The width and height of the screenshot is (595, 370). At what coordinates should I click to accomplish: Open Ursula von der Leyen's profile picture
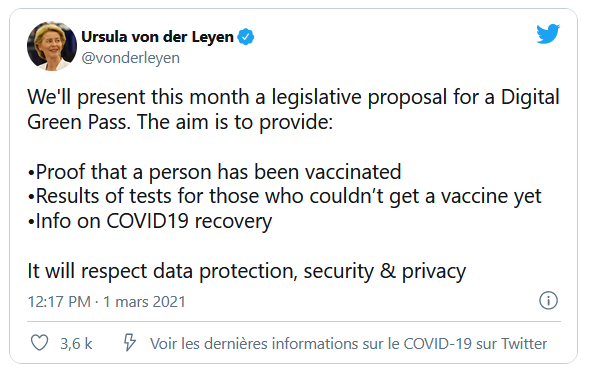click(x=52, y=46)
